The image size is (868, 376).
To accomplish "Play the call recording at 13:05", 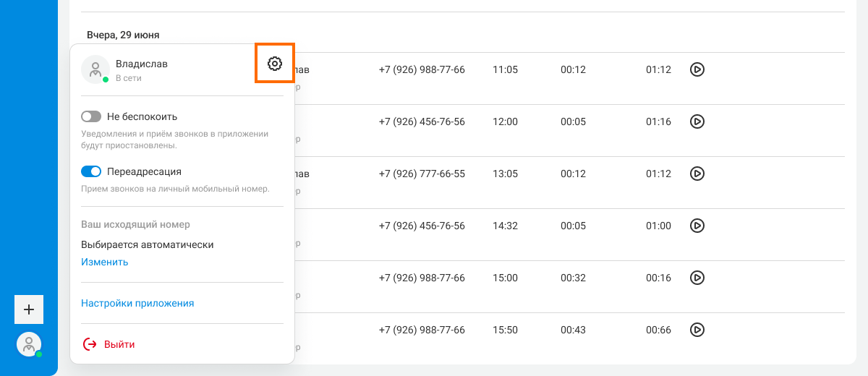I will tap(697, 174).
